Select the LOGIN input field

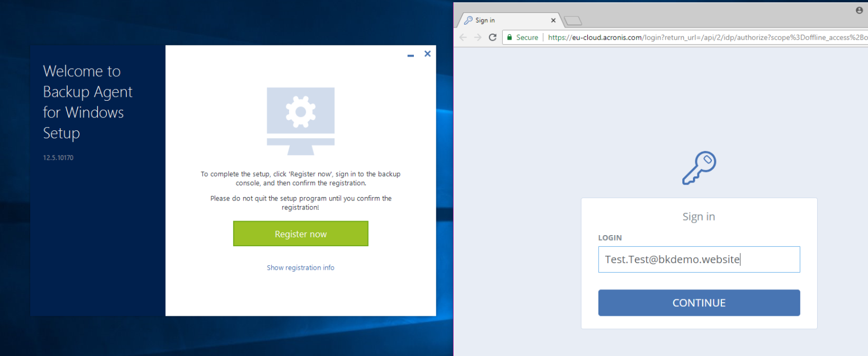(699, 259)
